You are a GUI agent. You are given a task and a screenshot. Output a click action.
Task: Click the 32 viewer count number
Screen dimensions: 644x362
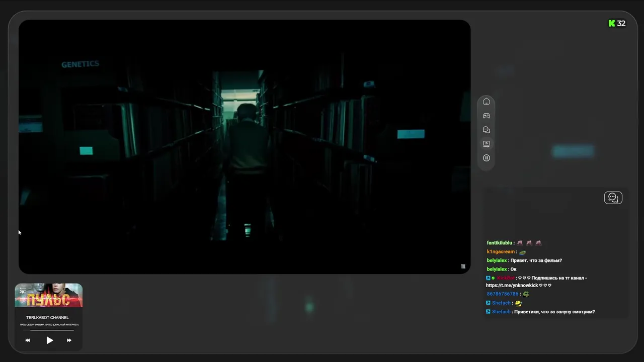[x=621, y=23]
